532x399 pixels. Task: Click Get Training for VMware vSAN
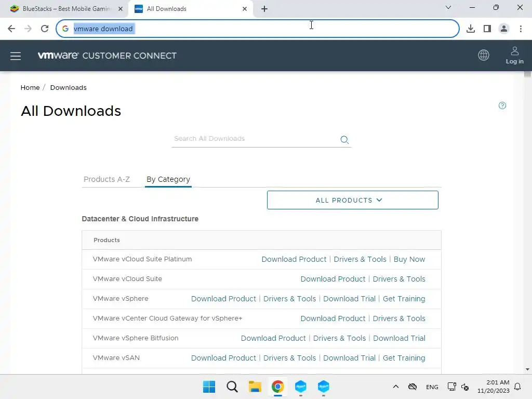[404, 357]
